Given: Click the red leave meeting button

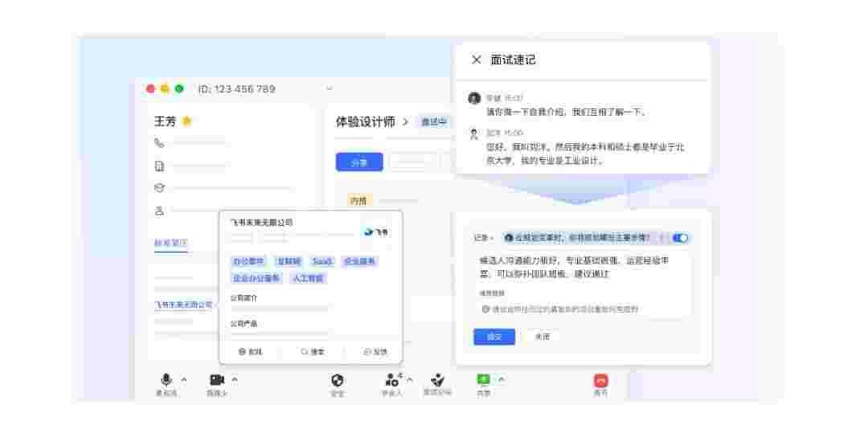Looking at the screenshot, I should (x=600, y=380).
